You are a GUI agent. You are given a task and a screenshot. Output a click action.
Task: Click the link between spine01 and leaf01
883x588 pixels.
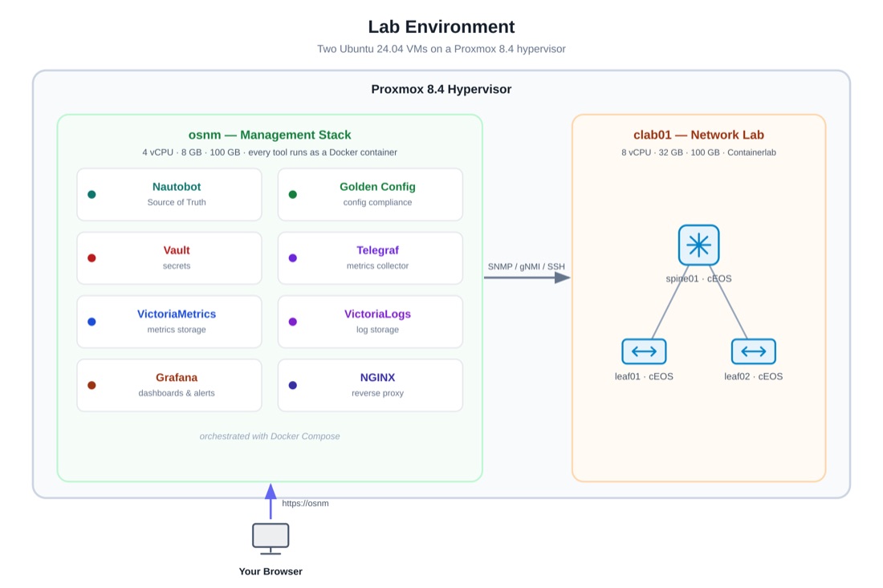(670, 302)
